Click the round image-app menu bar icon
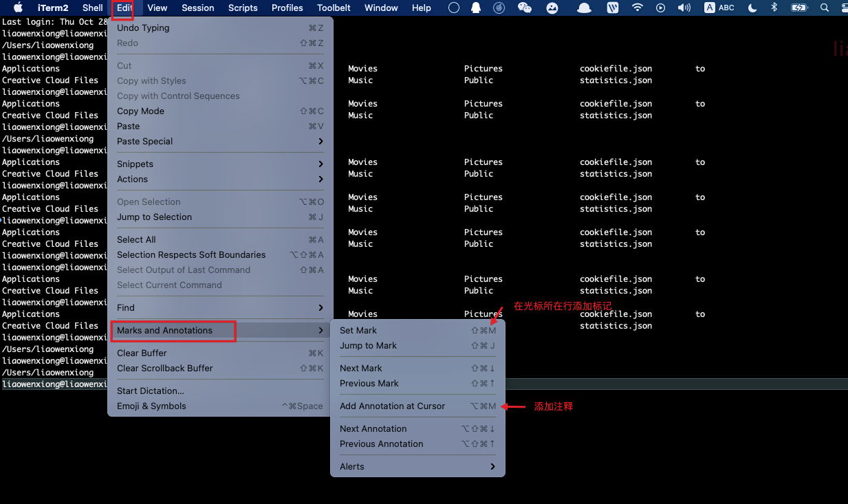The image size is (848, 504). tap(552, 8)
